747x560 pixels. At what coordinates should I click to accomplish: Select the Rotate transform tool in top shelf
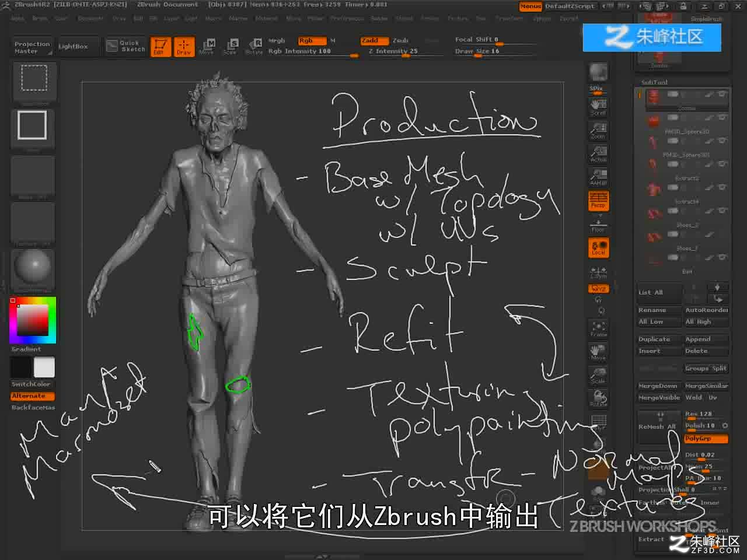pos(254,46)
